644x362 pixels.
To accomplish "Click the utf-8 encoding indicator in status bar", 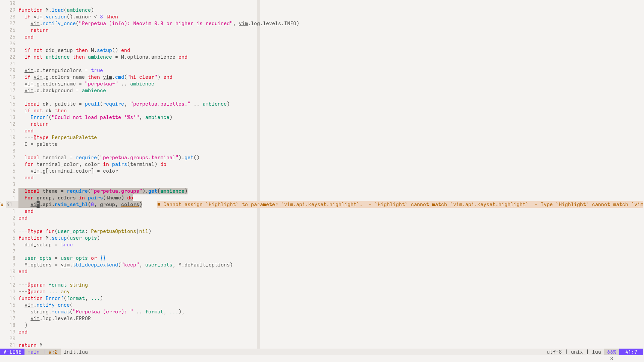I will click(553, 352).
